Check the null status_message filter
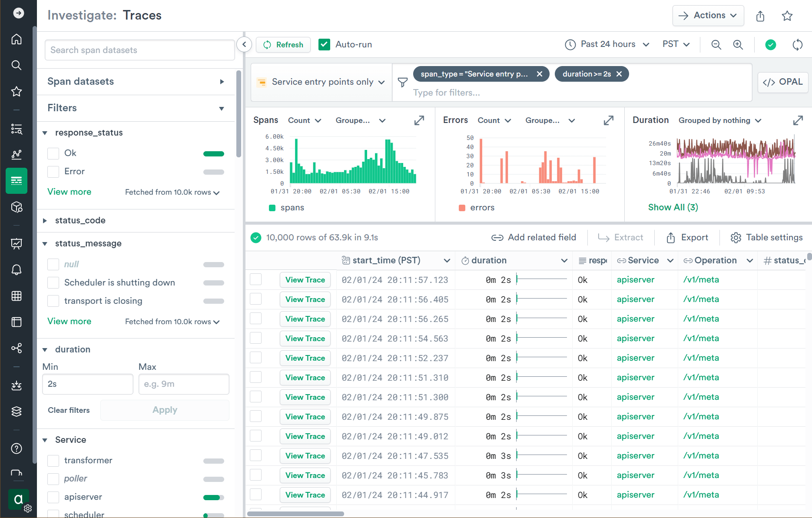The image size is (812, 518). [x=53, y=264]
